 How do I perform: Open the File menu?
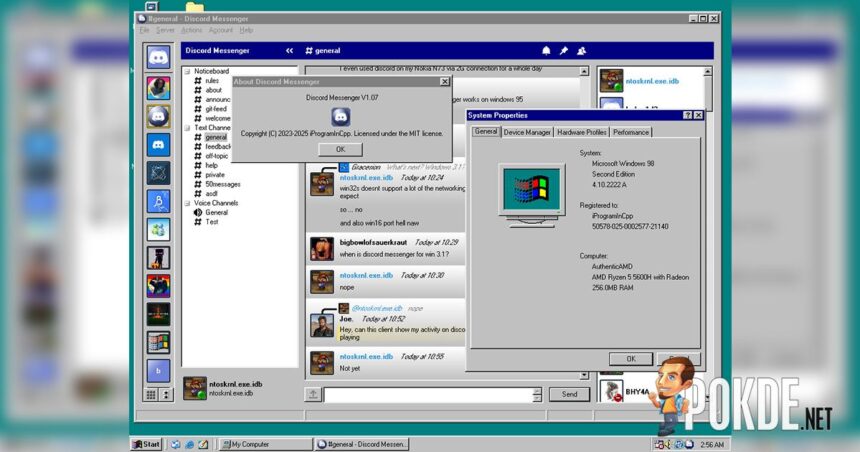point(144,30)
